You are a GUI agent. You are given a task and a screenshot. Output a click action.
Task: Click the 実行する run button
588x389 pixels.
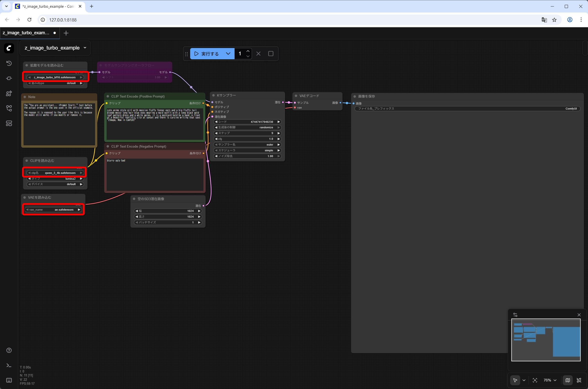pyautogui.click(x=207, y=54)
